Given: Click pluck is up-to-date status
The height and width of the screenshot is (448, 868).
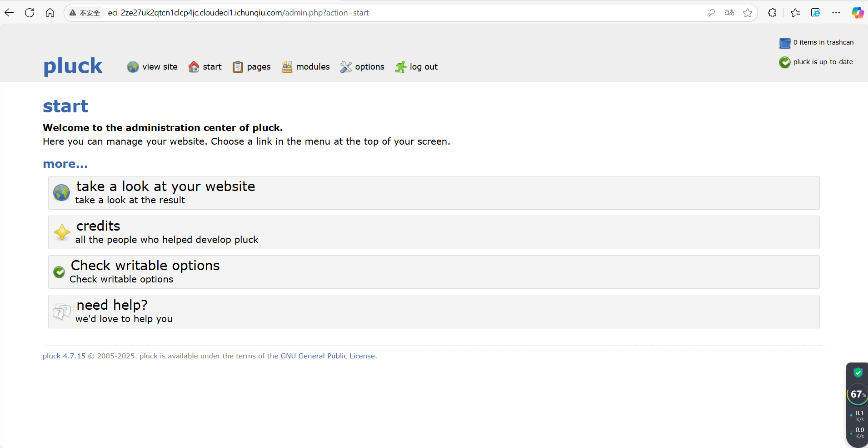Looking at the screenshot, I should pos(823,62).
